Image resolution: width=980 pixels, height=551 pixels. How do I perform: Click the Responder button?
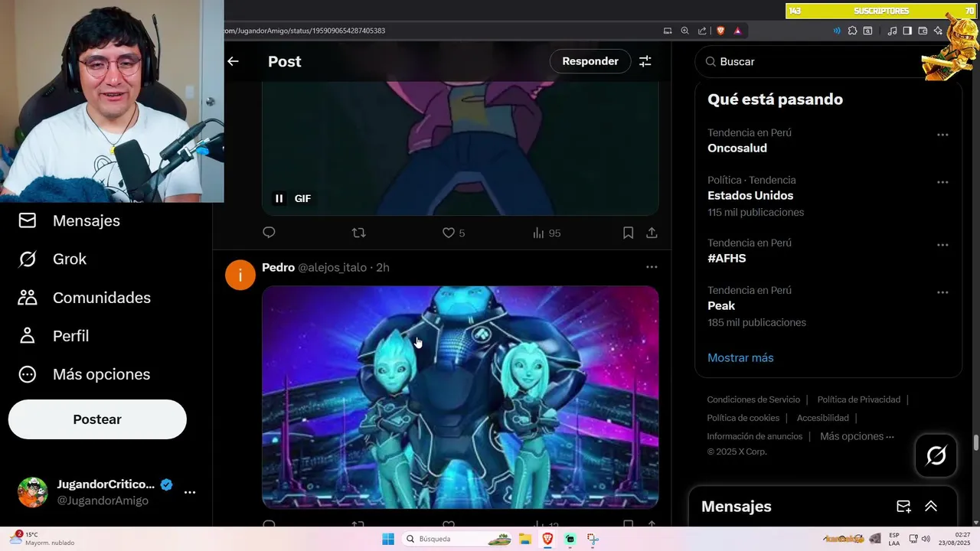[590, 61]
